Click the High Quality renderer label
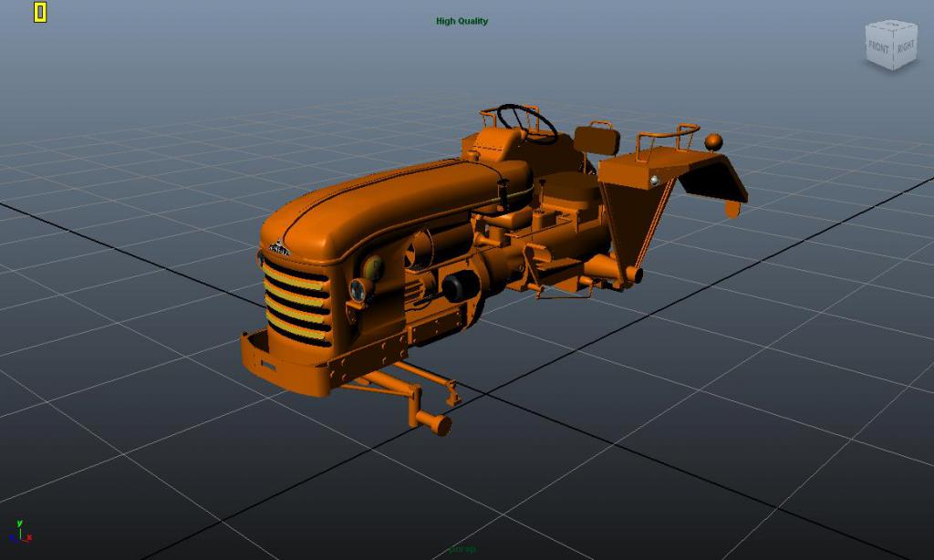934x560 pixels. point(462,21)
